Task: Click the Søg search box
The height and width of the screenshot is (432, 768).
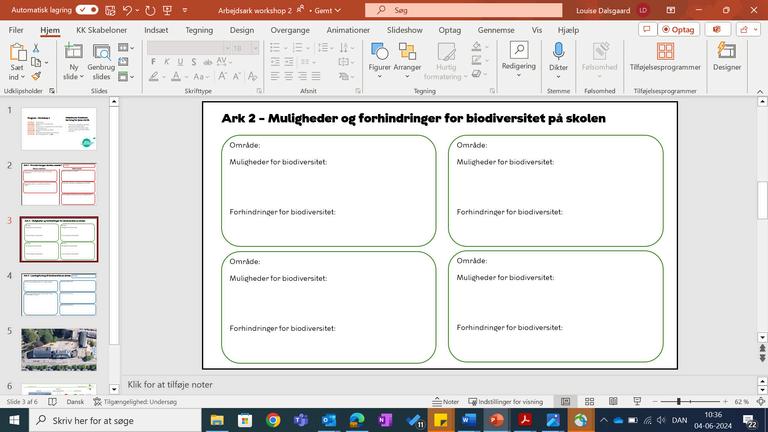Action: point(463,10)
